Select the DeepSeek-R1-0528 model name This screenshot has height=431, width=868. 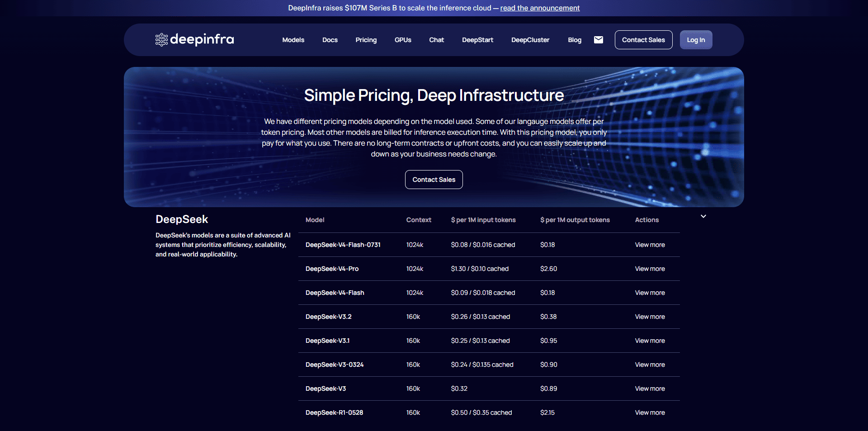pos(335,412)
